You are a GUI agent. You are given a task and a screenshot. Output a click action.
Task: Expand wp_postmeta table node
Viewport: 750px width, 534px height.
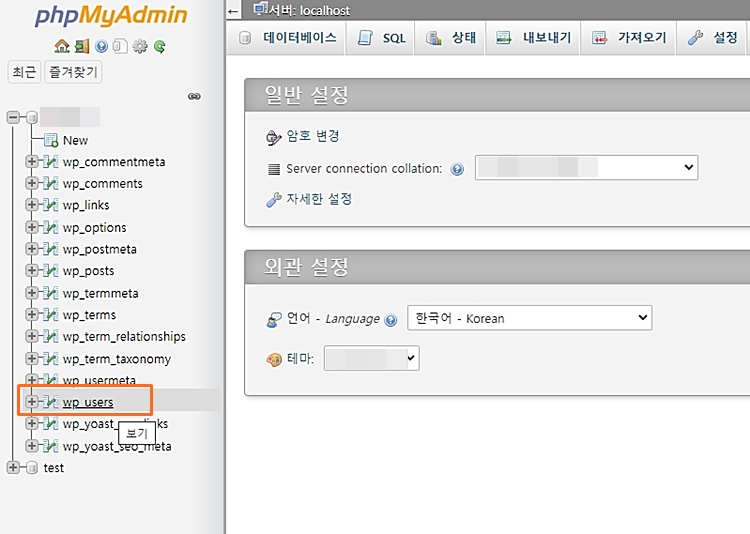point(32,249)
